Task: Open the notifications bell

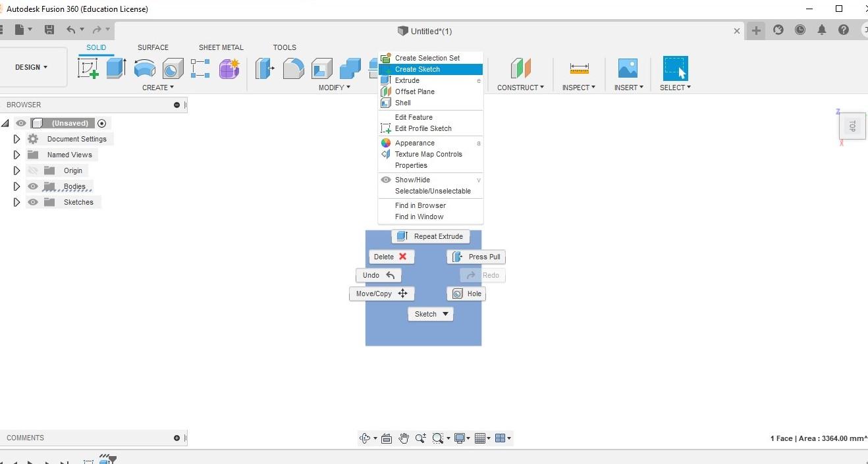Action: [x=822, y=30]
